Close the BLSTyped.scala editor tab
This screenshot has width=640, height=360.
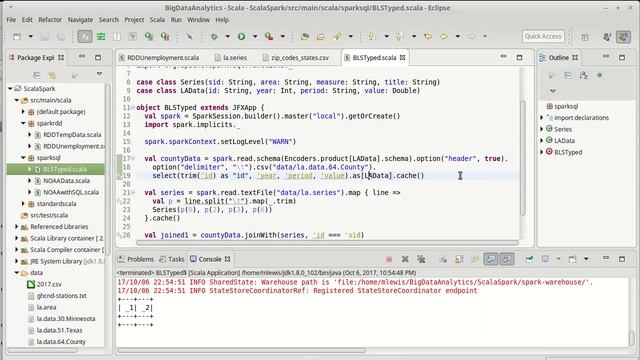point(402,58)
